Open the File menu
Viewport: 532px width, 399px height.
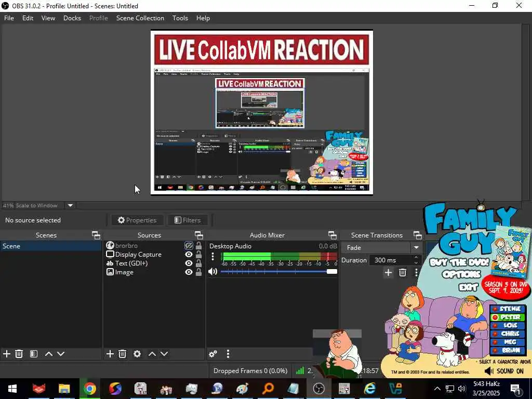(x=9, y=18)
